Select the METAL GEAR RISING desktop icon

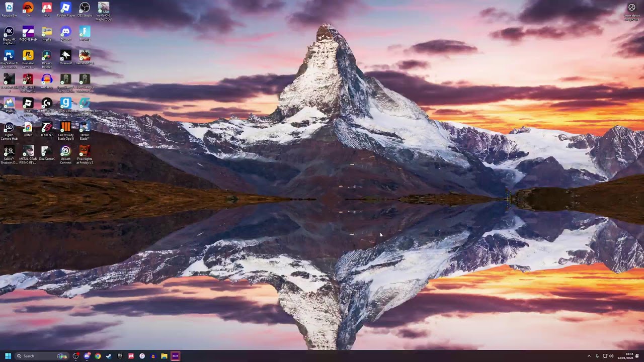coord(28,155)
